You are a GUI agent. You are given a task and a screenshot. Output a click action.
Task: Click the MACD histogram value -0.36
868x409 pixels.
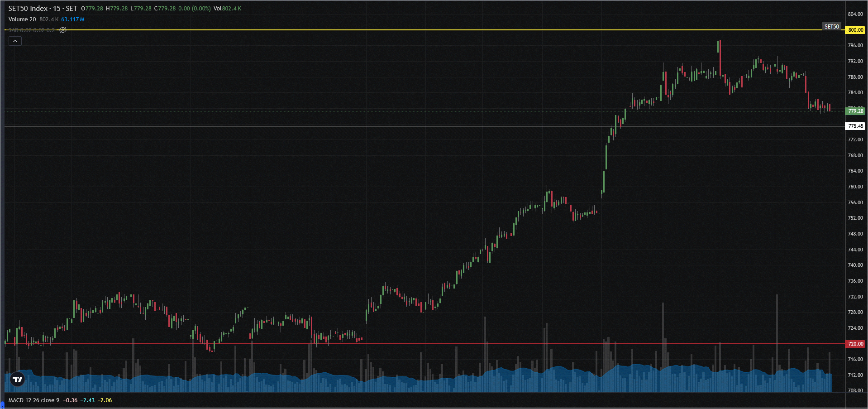point(70,400)
